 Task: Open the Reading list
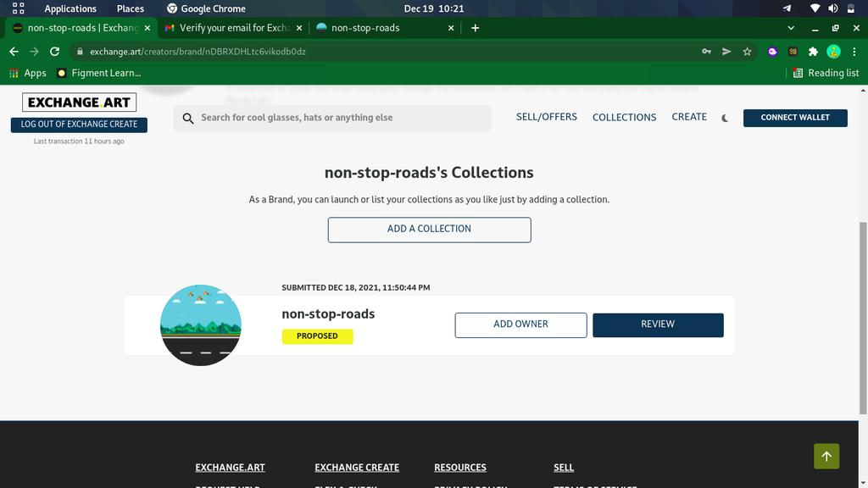click(x=826, y=73)
